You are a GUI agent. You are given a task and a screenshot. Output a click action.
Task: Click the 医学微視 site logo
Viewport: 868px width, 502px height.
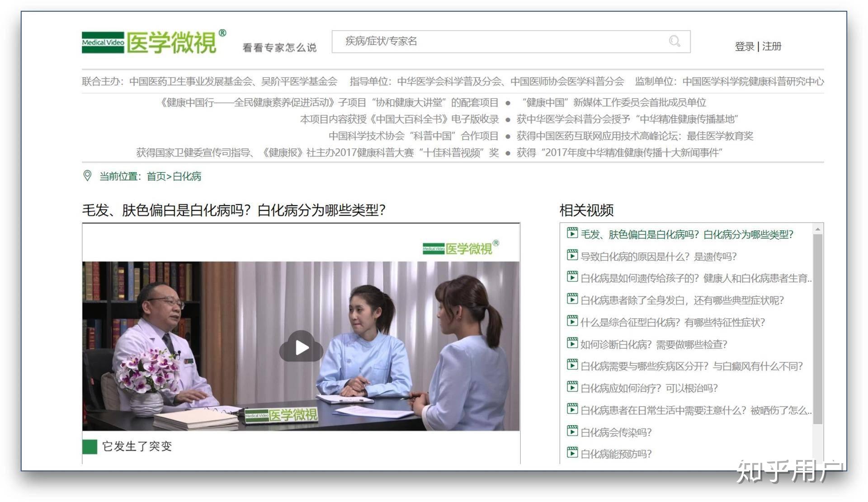(x=154, y=42)
